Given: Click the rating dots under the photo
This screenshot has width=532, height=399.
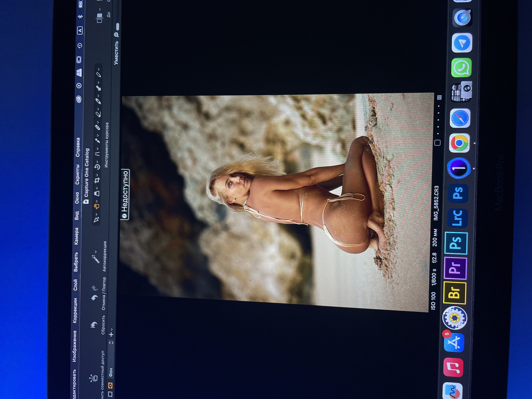Looking at the screenshot, I should pyautogui.click(x=438, y=120).
